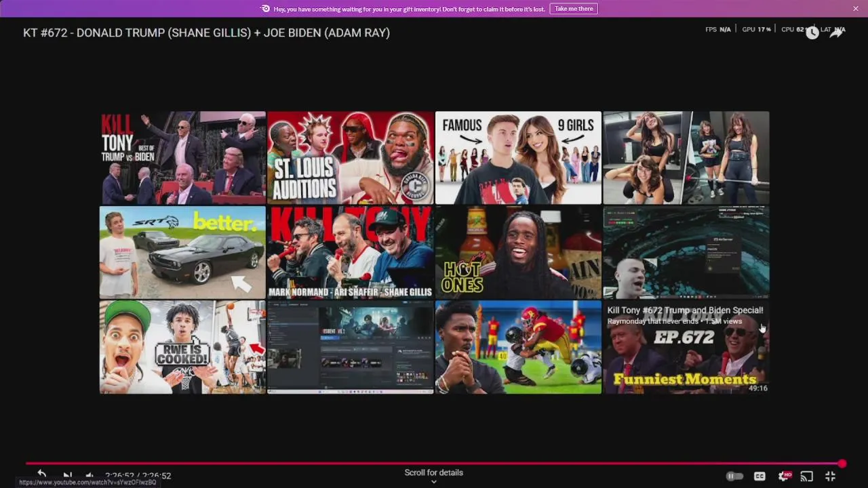
Task: Click the 2:26:52 elapsed time display
Action: point(121,476)
